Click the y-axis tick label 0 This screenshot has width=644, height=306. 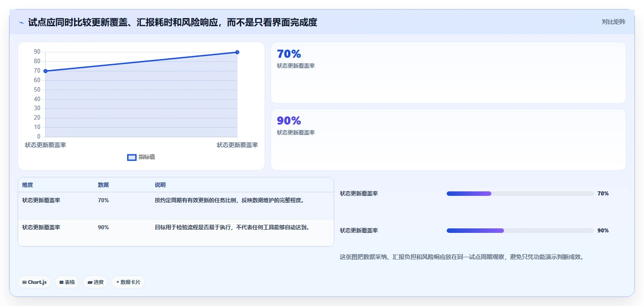point(39,137)
